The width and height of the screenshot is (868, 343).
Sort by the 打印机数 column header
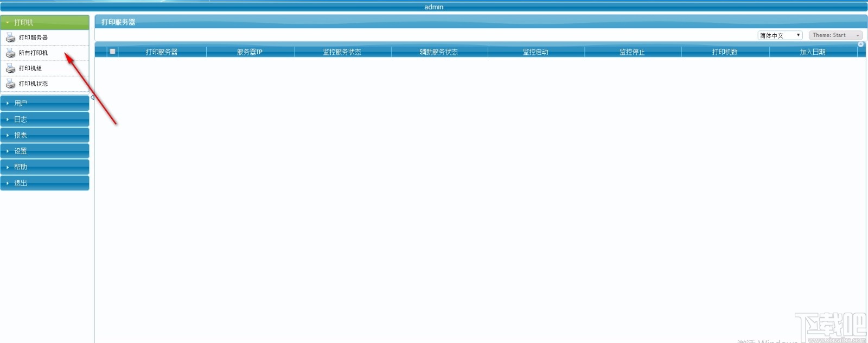(725, 52)
